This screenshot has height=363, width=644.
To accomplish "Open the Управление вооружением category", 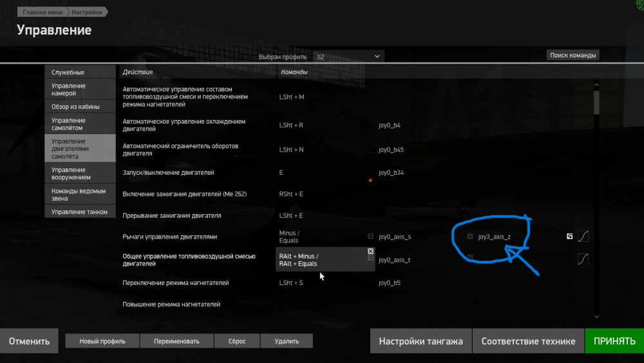I will [80, 173].
